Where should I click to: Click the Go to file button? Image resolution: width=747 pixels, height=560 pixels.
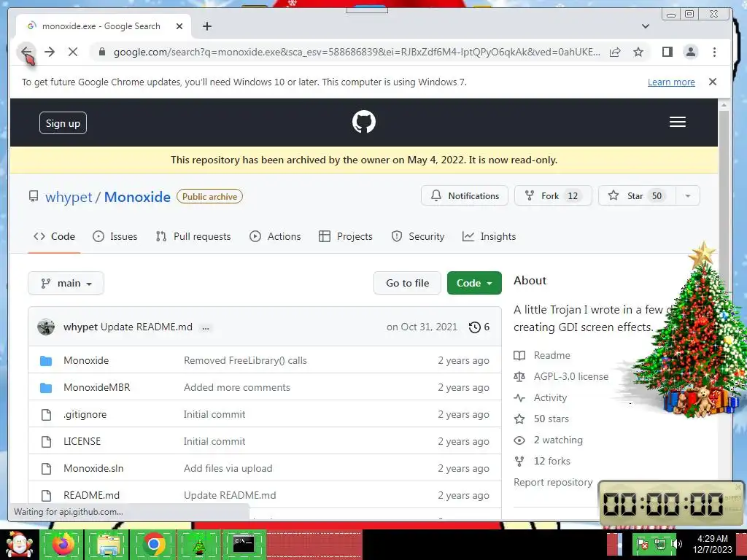407,283
